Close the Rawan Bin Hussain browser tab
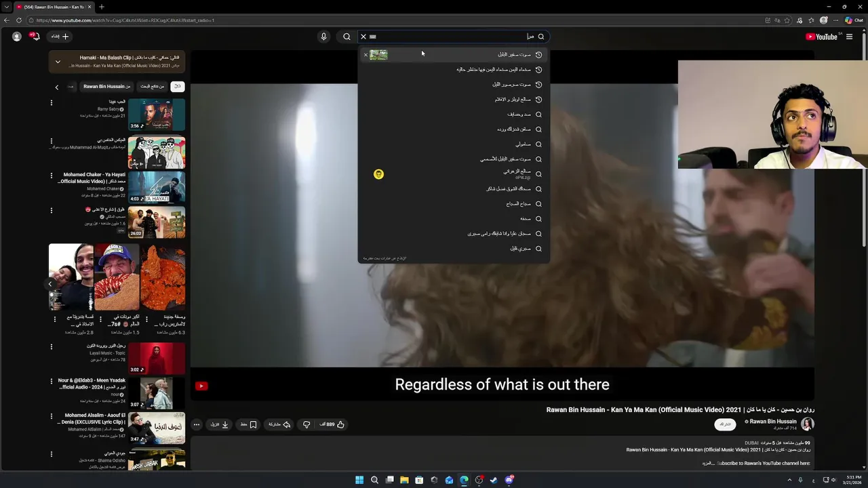This screenshot has height=488, width=868. (90, 7)
